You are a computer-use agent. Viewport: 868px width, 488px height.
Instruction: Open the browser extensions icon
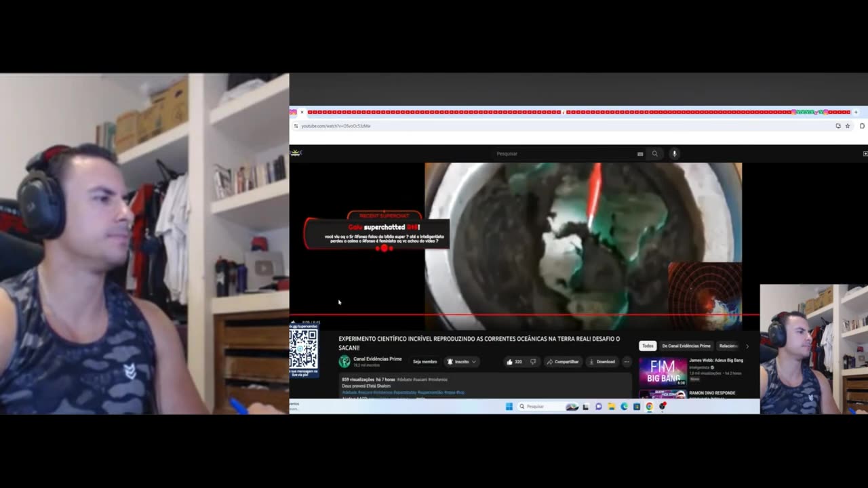pyautogui.click(x=862, y=126)
